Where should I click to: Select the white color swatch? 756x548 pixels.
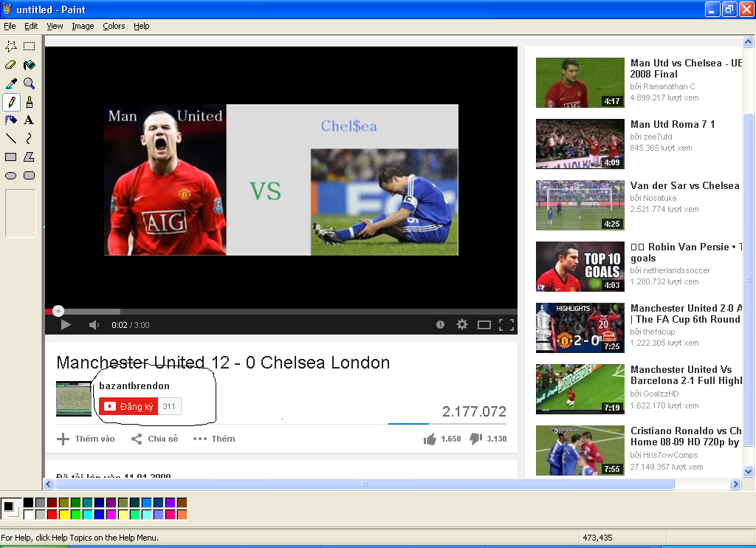pyautogui.click(x=29, y=515)
